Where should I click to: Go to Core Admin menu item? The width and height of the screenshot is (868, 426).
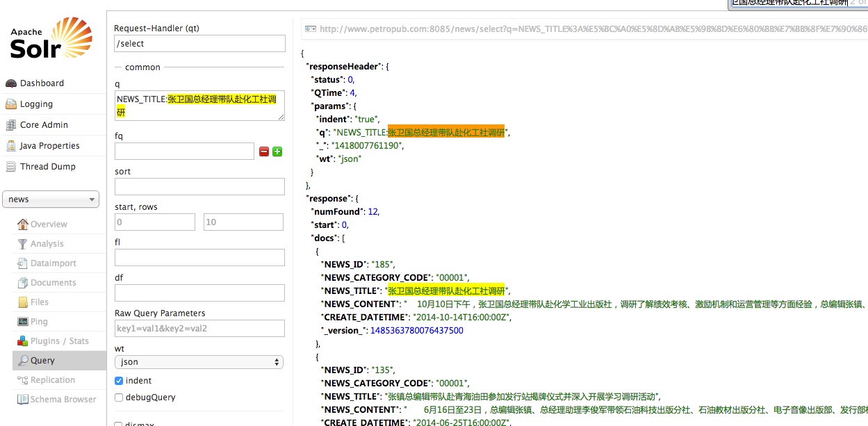tap(44, 125)
